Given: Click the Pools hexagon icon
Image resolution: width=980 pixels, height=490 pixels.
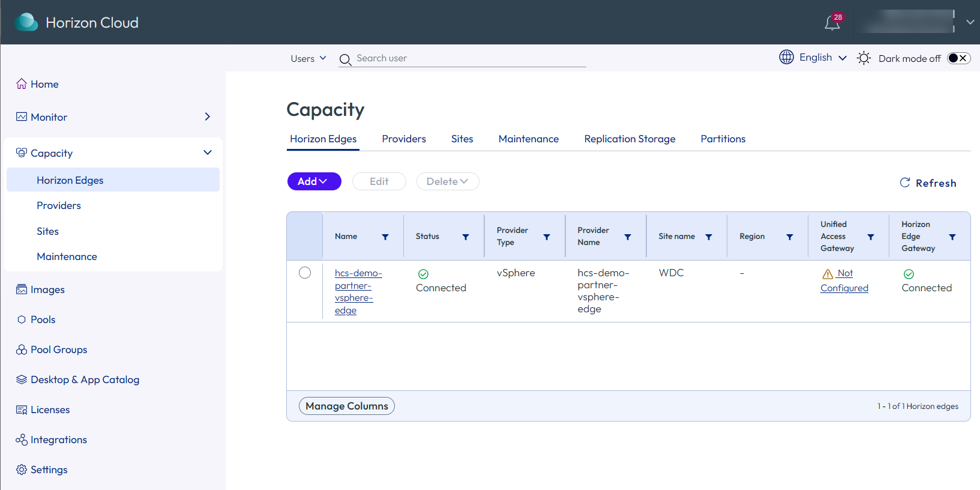Looking at the screenshot, I should [x=22, y=319].
